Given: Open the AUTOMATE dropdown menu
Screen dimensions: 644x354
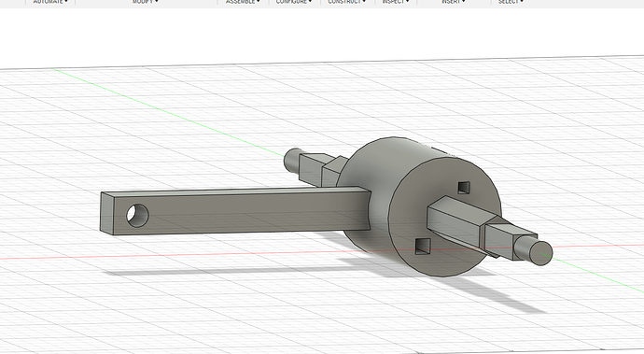Looking at the screenshot, I should [50, 2].
